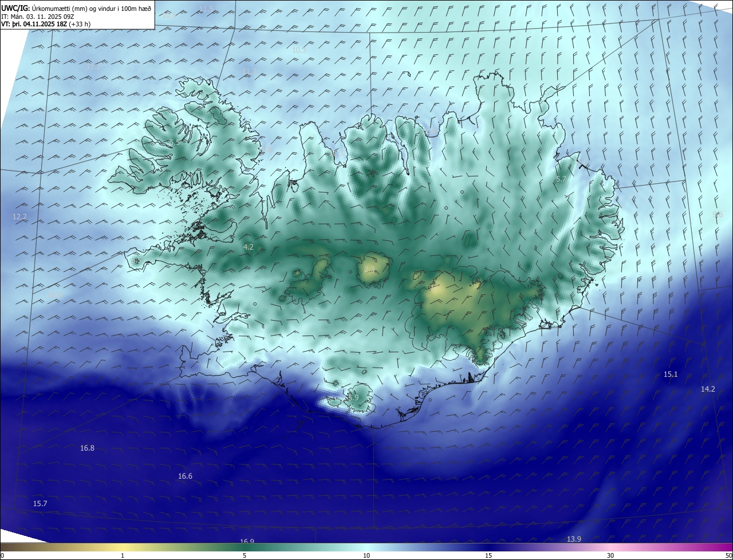
Task: Click the 16.8 value label on the map
Action: [x=87, y=448]
